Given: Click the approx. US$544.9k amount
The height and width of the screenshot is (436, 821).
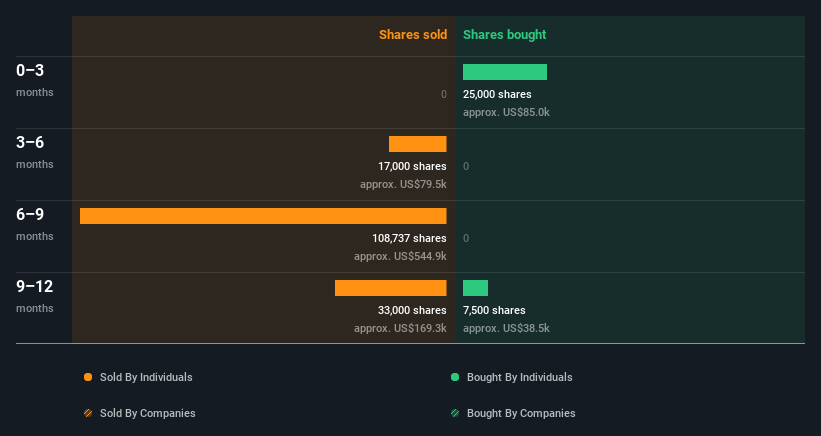Looking at the screenshot, I should click(x=400, y=256).
